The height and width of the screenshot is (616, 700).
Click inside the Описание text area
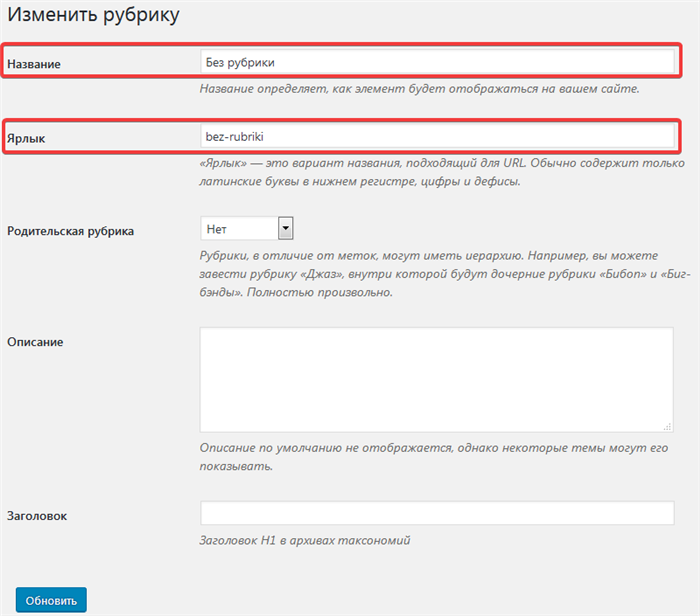point(437,380)
